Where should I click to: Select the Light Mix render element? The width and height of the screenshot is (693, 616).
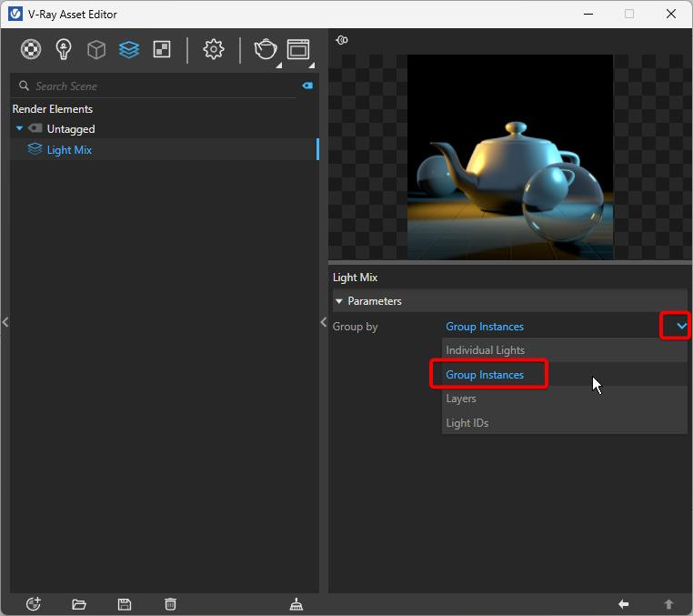click(164, 149)
